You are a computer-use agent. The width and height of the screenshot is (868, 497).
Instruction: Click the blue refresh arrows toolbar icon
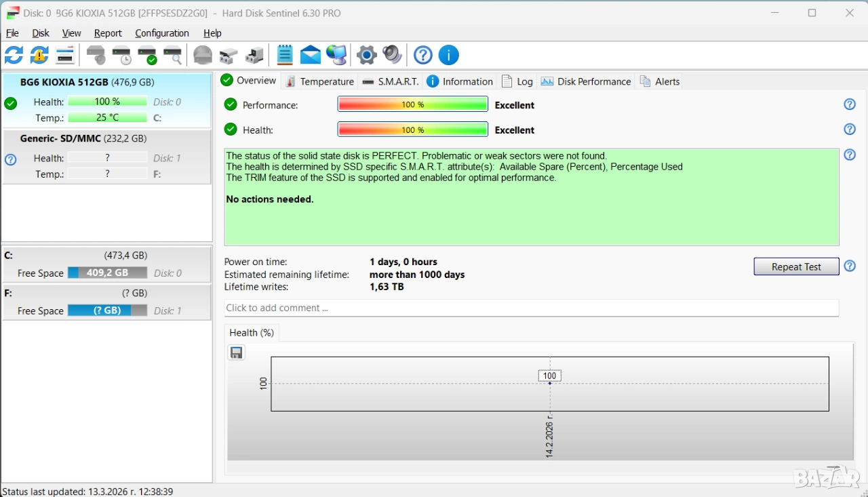tap(14, 55)
